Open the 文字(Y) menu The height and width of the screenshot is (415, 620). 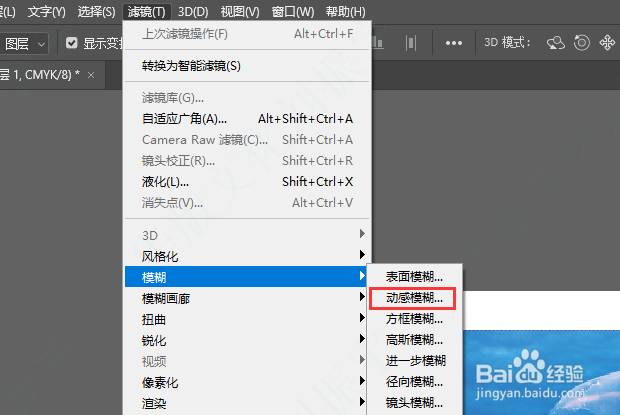[x=47, y=12]
